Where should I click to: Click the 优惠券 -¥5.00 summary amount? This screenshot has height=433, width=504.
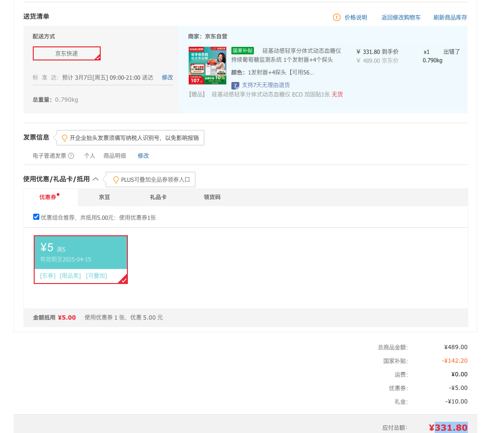point(458,388)
